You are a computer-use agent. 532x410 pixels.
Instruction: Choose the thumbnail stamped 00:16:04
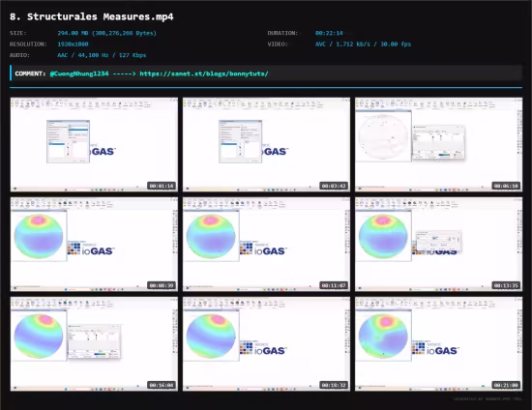[94, 344]
